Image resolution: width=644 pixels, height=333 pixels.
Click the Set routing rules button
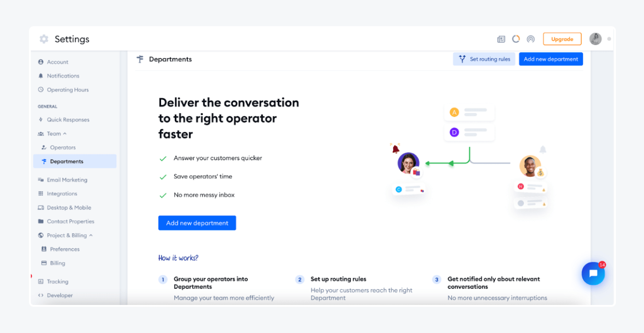(x=484, y=59)
